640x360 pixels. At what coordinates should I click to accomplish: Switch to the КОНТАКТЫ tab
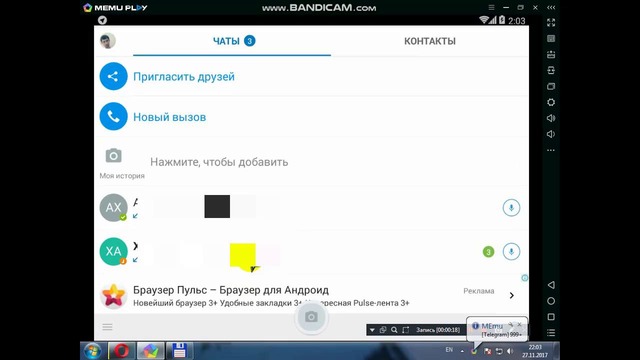430,41
